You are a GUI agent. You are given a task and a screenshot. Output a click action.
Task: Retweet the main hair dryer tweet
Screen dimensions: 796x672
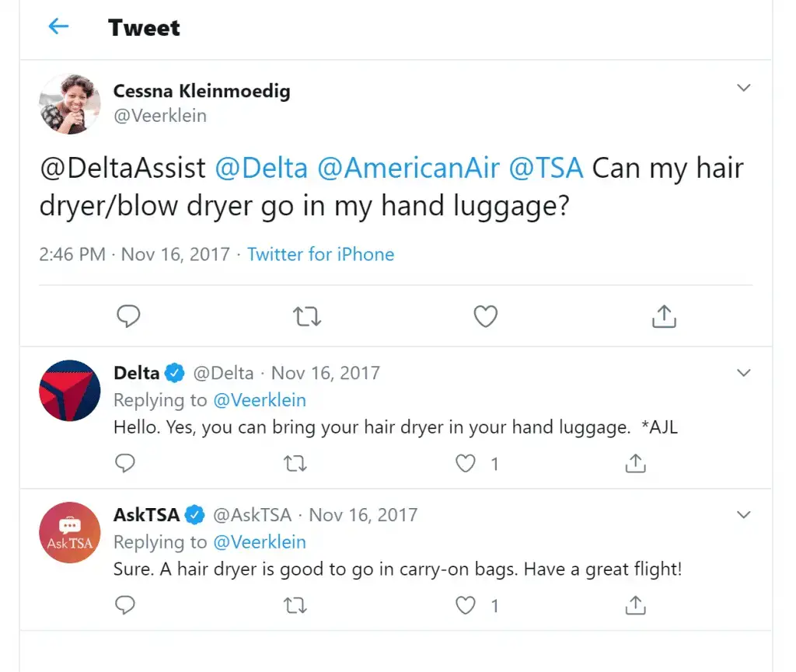click(x=307, y=316)
